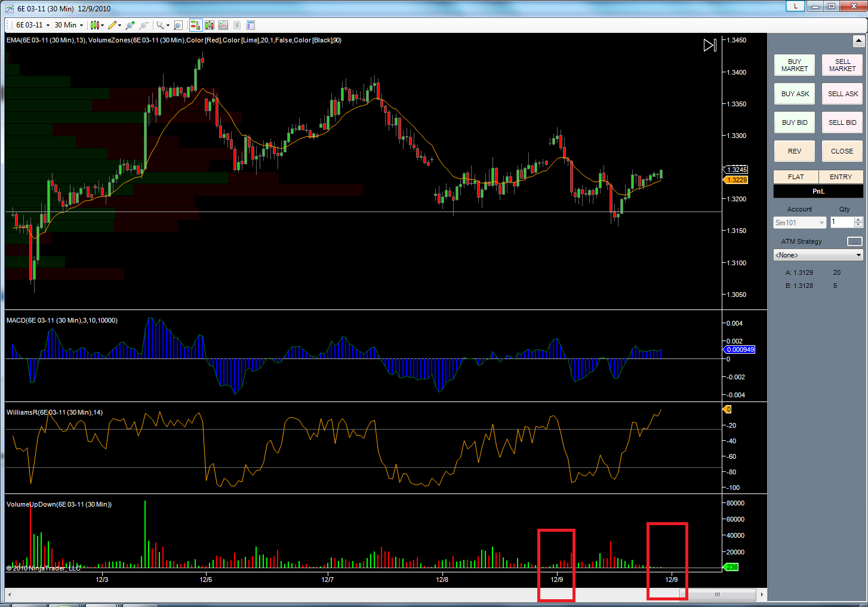Click the horizontal scrollbar thumb
The width and height of the screenshot is (868, 607).
point(718,594)
